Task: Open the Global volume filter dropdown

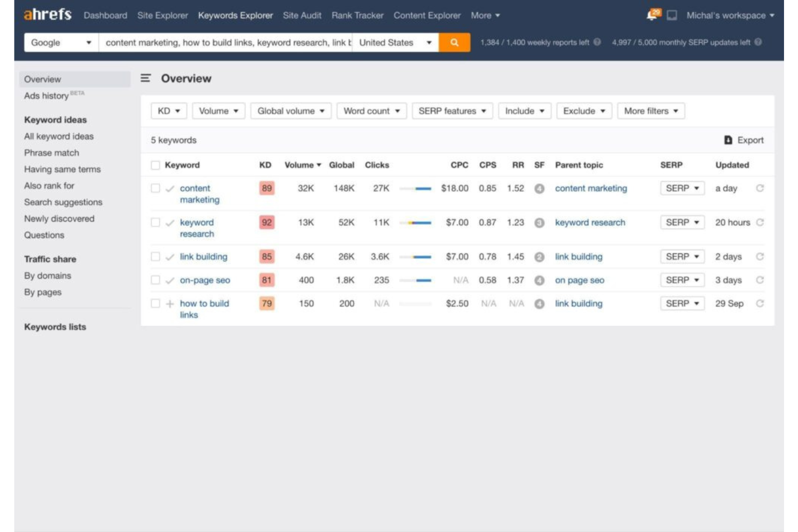Action: tap(291, 111)
